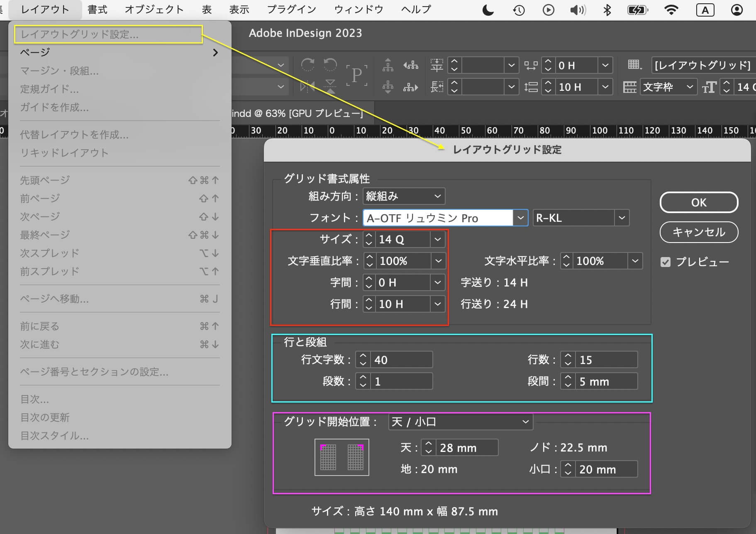
Task: Click the P transform preview icon
Action: (356, 75)
